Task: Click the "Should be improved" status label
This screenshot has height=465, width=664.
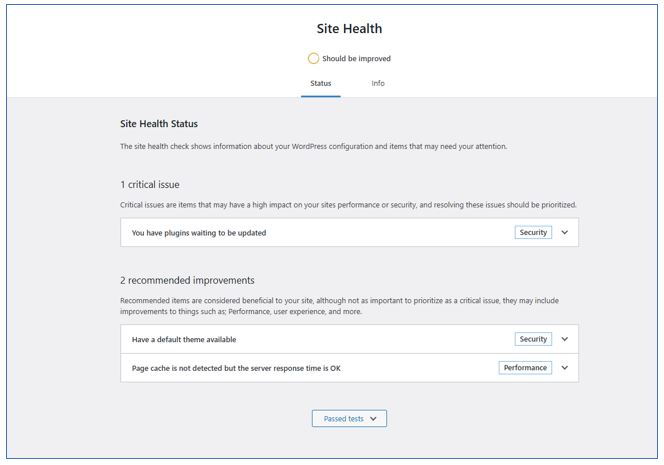Action: 356,59
